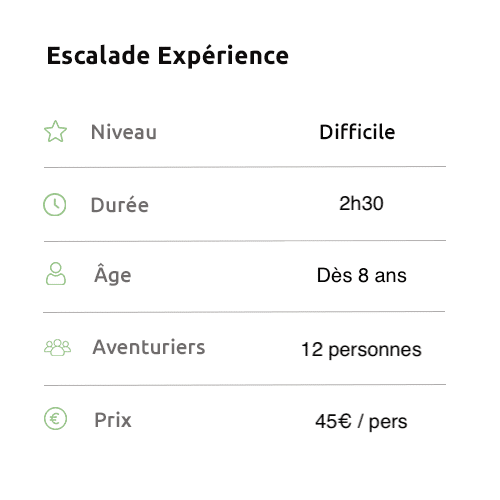Select the Durée label
This screenshot has height=500, width=500.
click(x=120, y=204)
